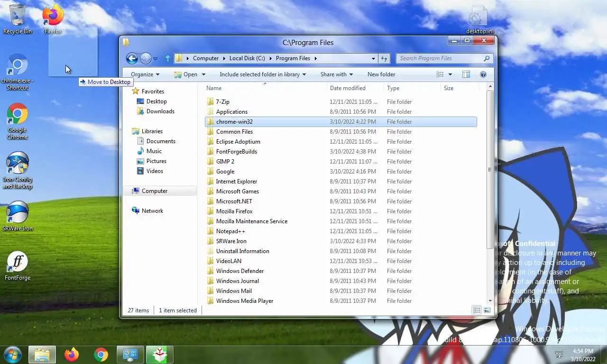607x364 pixels.
Task: Expand the address bar history dropdown
Action: coord(374,58)
